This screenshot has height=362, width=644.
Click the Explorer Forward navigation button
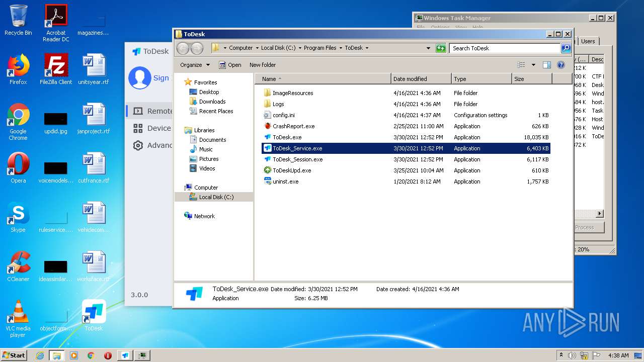coord(197,48)
